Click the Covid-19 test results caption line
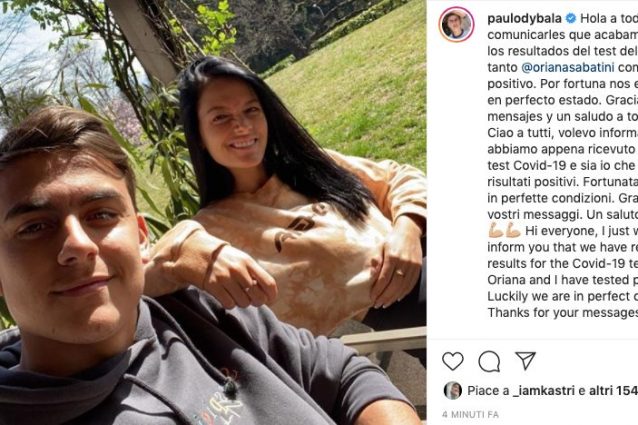Image resolution: width=638 pixels, height=425 pixels. [563, 264]
